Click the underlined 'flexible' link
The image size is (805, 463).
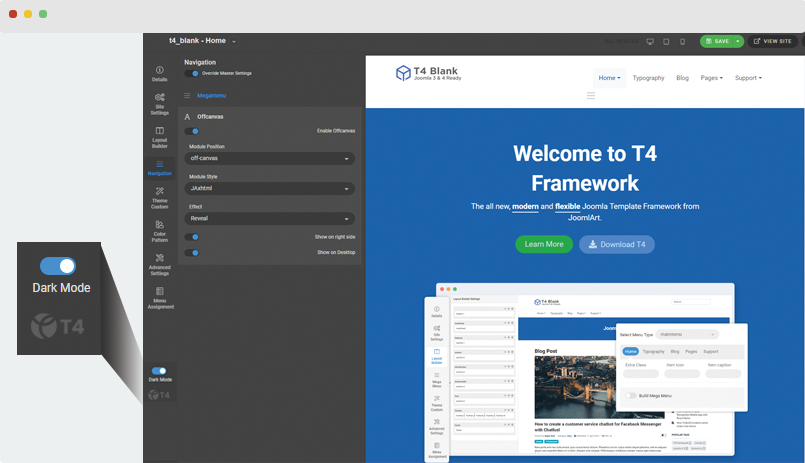click(567, 206)
